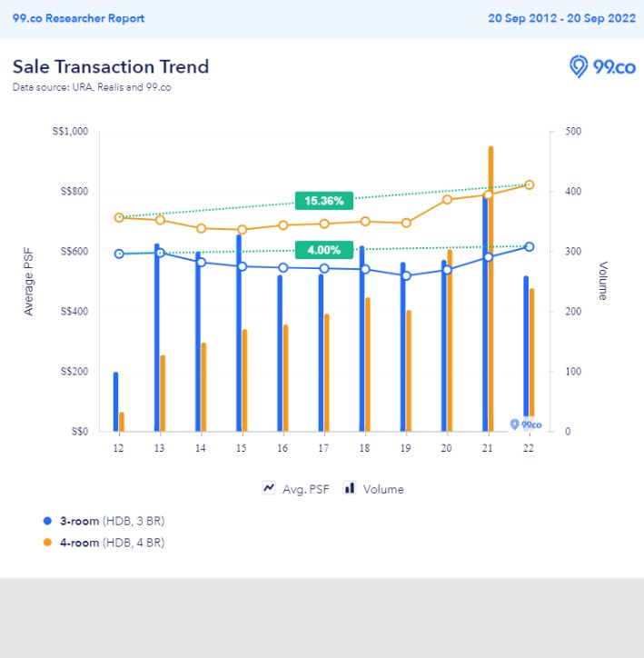Viewport: 644px width, 658px height.
Task: Select the 20 Sep 2012 - 20 Sep 2022 date range
Action: pos(560,18)
